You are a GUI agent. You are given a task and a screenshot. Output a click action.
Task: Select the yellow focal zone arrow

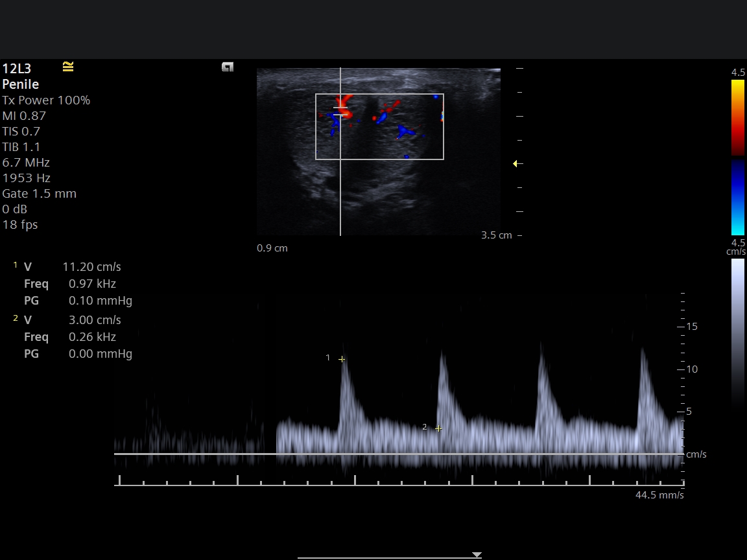[517, 164]
